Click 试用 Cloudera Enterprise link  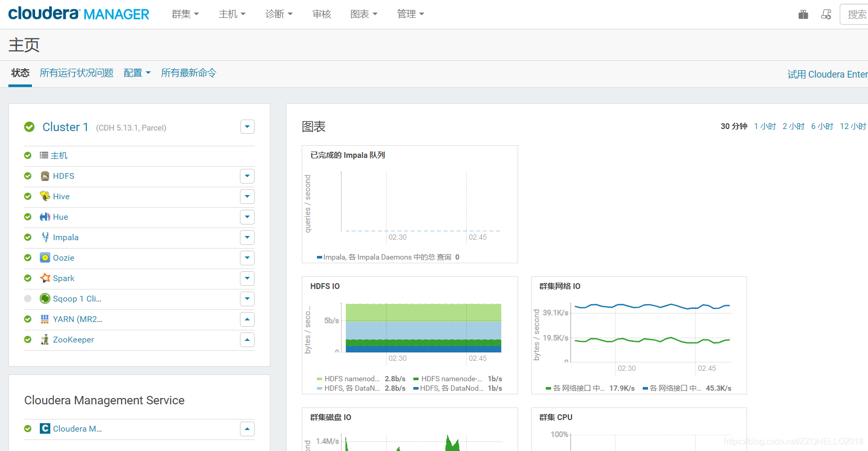[828, 74]
